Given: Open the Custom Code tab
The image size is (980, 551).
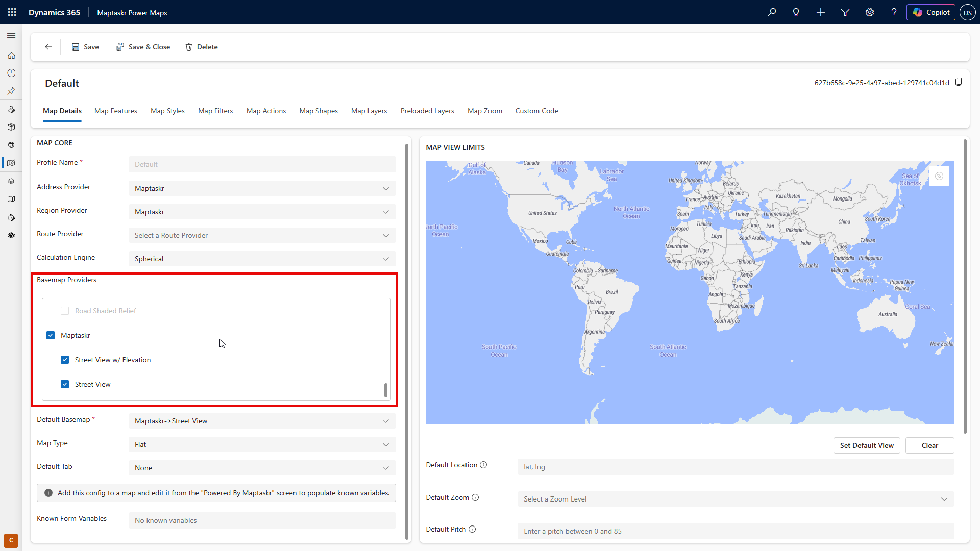Looking at the screenshot, I should [536, 111].
